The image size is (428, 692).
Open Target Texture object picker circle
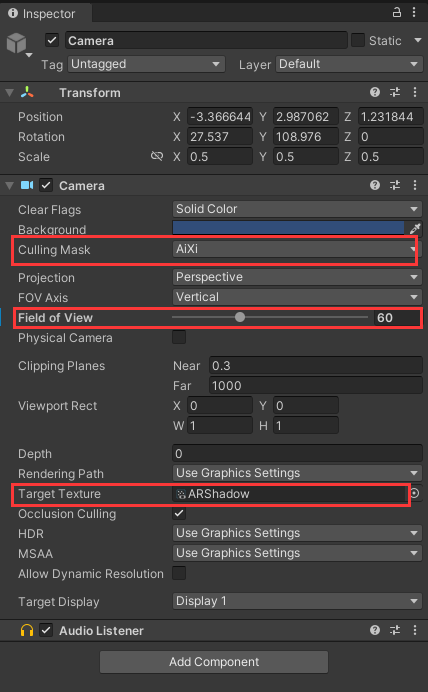415,493
